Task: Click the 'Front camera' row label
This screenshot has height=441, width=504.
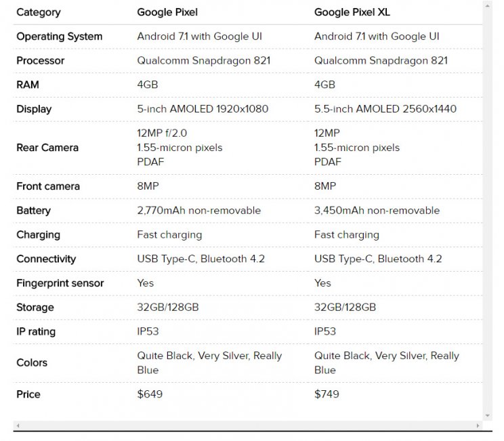Action: point(48,186)
